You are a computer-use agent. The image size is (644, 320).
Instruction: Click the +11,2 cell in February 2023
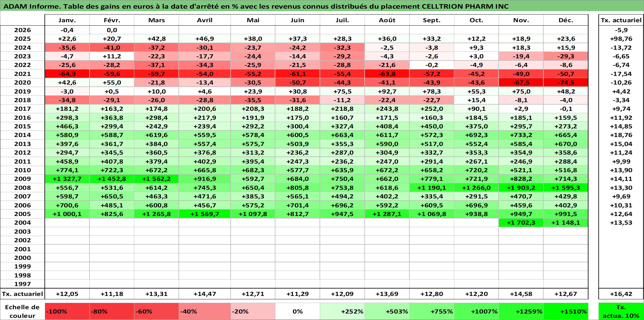(x=112, y=56)
